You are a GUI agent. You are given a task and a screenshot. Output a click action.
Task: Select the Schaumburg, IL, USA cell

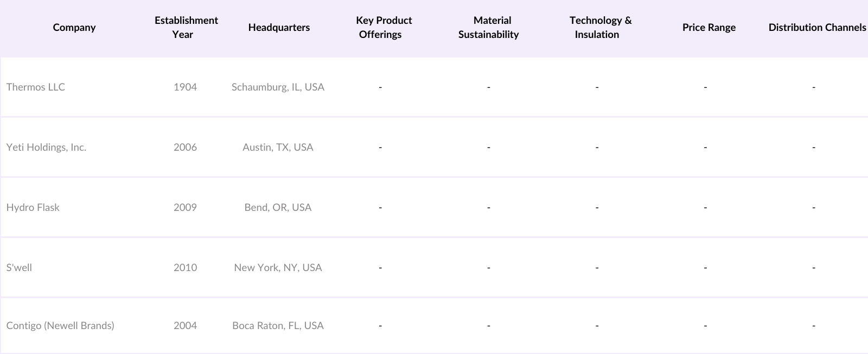278,87
